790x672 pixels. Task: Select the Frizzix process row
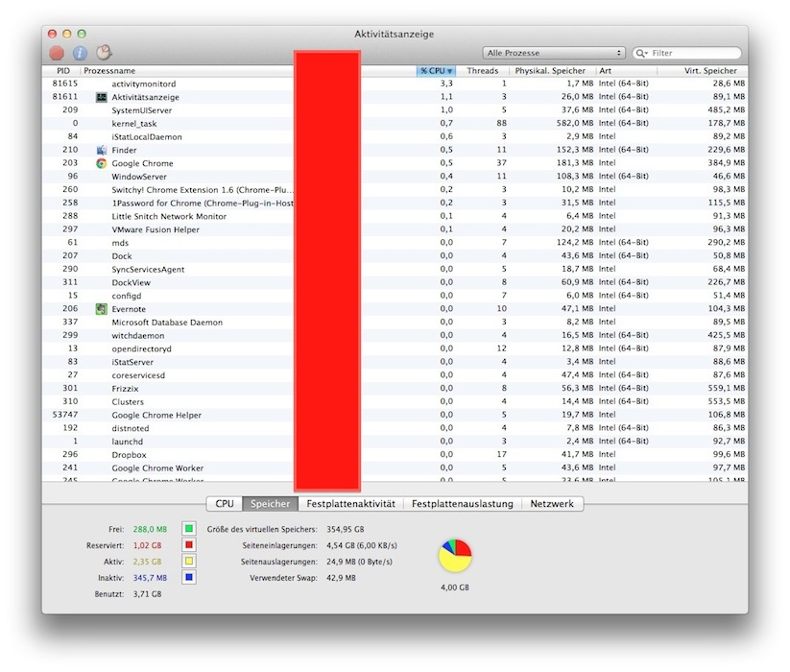click(x=395, y=389)
